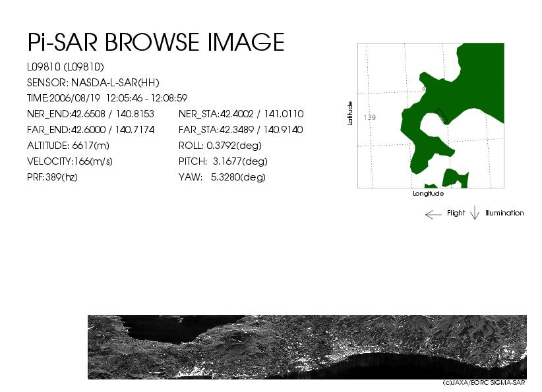Click the Pi-SAR BROWSE IMAGE title
Image resolution: width=542 pixels, height=392 pixels.
156,42
